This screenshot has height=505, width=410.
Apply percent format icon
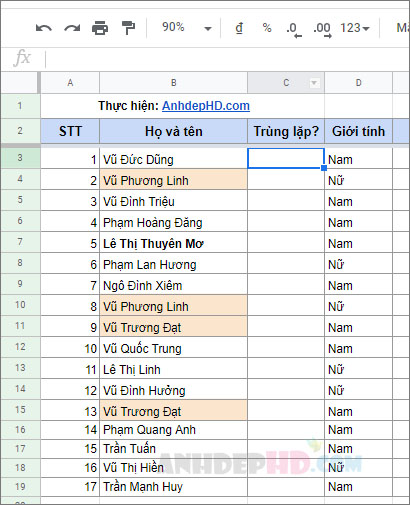(x=267, y=28)
